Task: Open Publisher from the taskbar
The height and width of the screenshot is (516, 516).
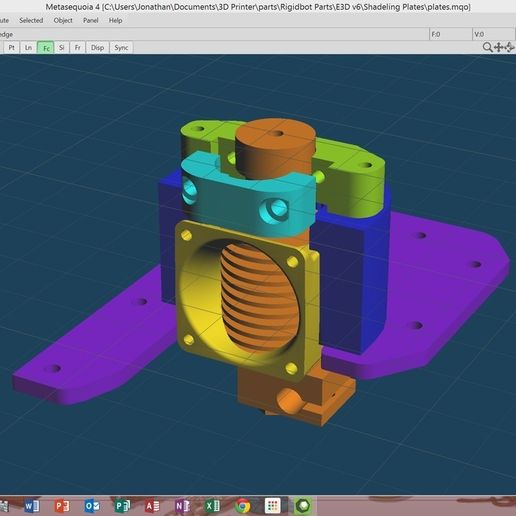Action: coord(122,506)
